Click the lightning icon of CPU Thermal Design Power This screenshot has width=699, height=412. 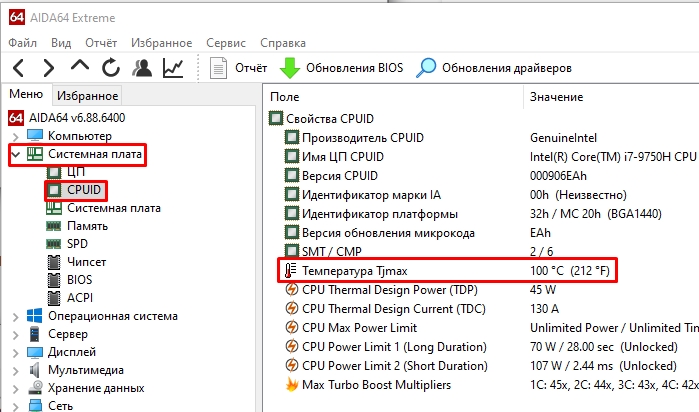coord(292,290)
